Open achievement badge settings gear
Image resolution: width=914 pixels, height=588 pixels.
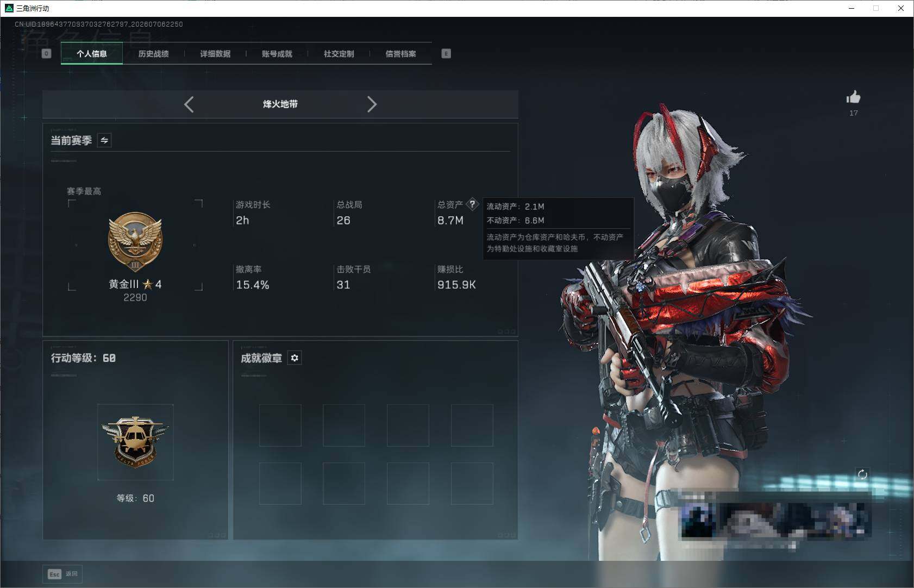(295, 358)
